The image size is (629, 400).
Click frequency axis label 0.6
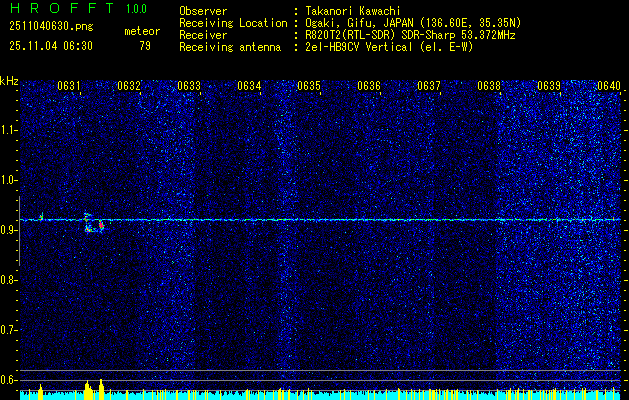point(8,380)
